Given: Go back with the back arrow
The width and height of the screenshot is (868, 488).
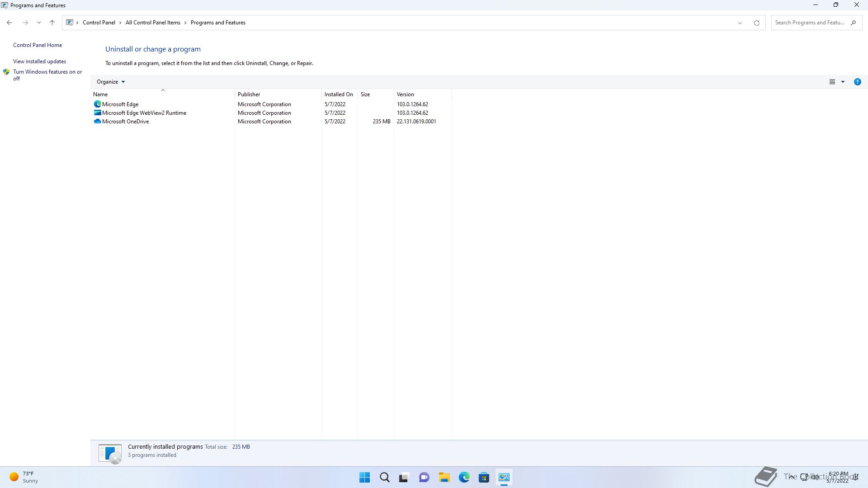Looking at the screenshot, I should (x=9, y=23).
